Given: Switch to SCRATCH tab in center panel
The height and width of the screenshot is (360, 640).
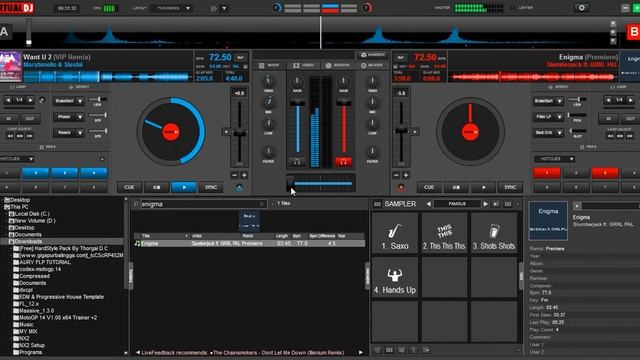Looking at the screenshot, I should (338, 65).
